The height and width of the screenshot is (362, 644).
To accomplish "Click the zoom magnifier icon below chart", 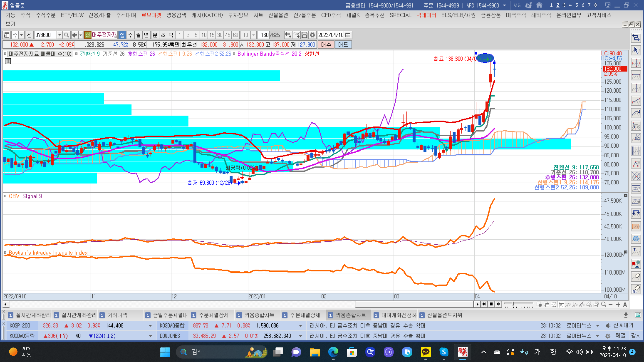I will click(604, 304).
